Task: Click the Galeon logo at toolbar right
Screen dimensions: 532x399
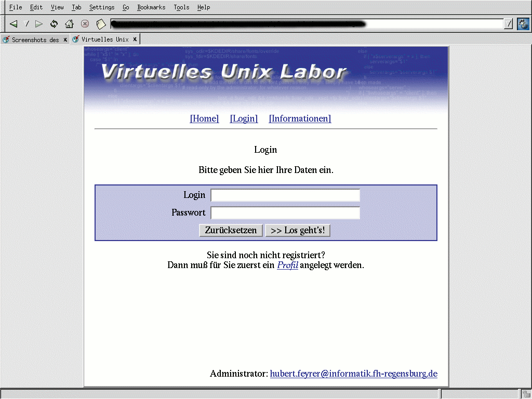Action: click(523, 24)
